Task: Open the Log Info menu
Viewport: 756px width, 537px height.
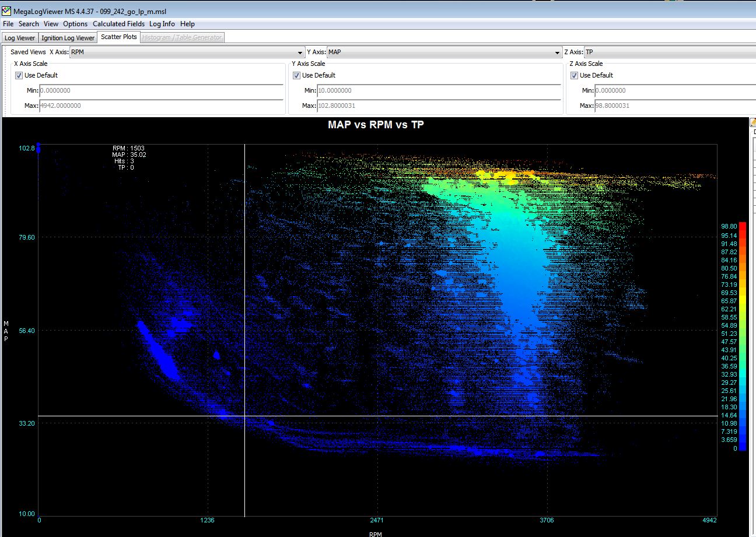Action: (162, 24)
